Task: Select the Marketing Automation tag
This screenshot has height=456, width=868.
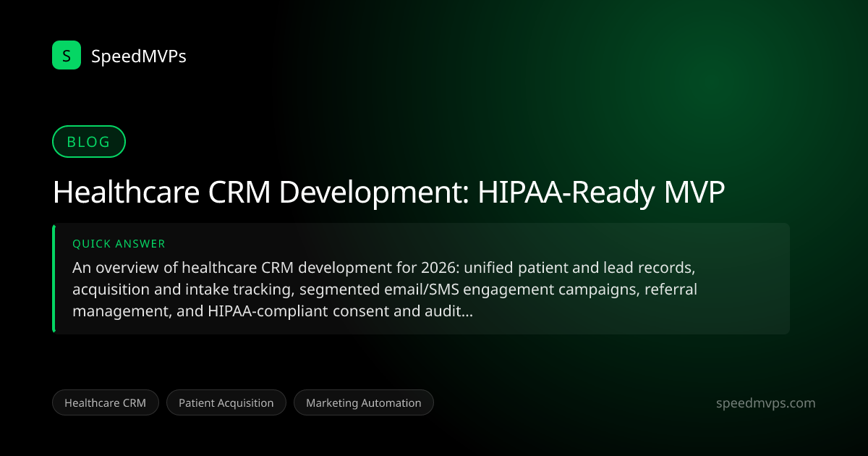Action: tap(363, 402)
